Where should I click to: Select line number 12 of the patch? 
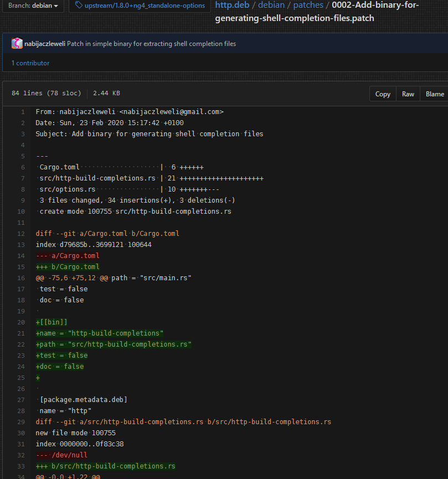21,234
